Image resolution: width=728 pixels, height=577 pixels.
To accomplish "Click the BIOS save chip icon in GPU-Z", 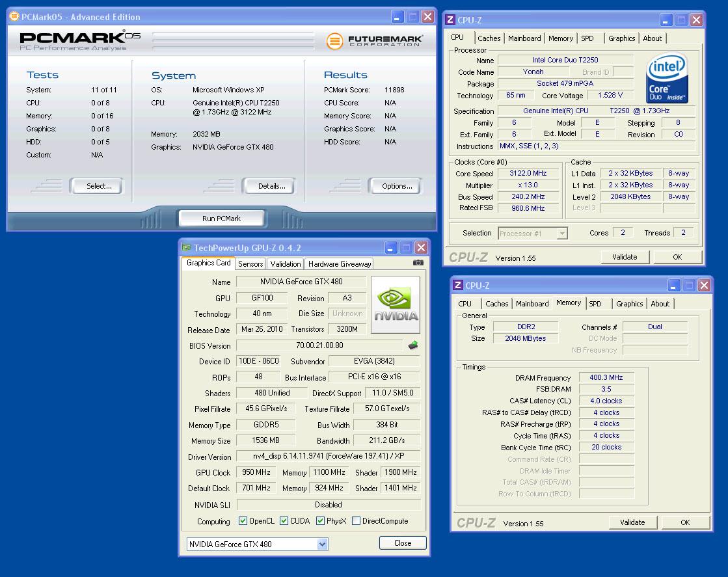I will pos(412,345).
